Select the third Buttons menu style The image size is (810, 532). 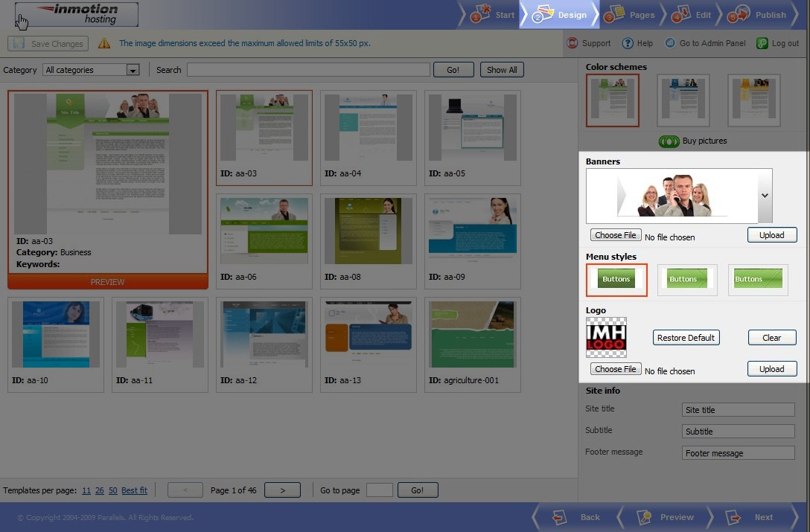[x=758, y=280]
